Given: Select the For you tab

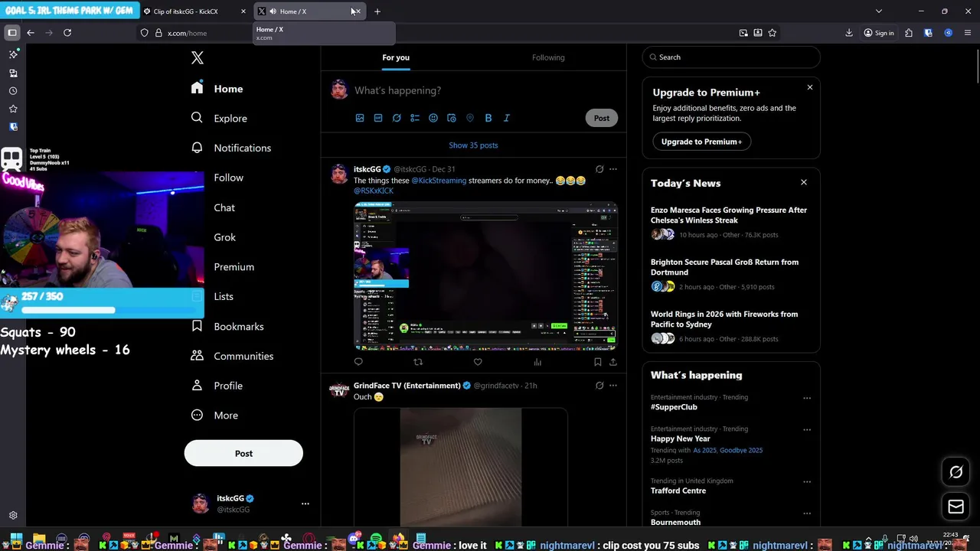Looking at the screenshot, I should (396, 57).
